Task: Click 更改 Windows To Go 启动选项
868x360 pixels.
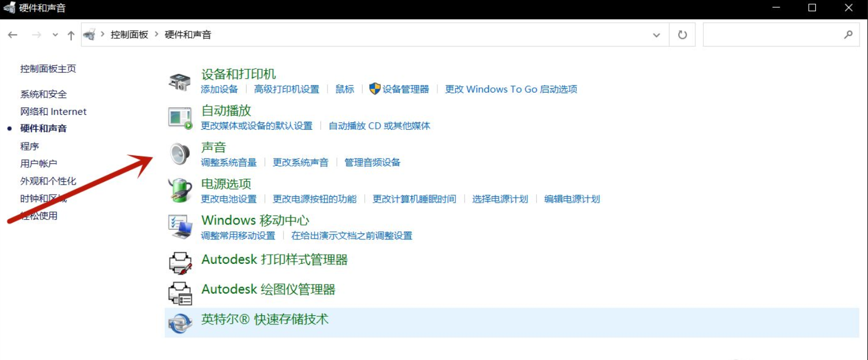Action: tap(511, 89)
